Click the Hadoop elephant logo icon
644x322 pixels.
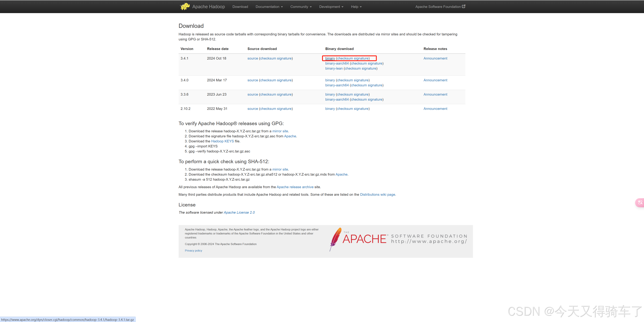(185, 7)
